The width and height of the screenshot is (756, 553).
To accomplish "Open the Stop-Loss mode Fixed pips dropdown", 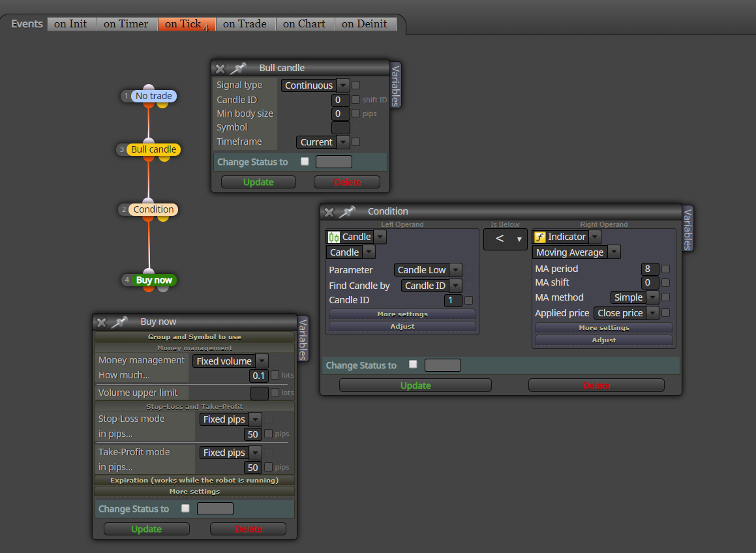I will 230,419.
